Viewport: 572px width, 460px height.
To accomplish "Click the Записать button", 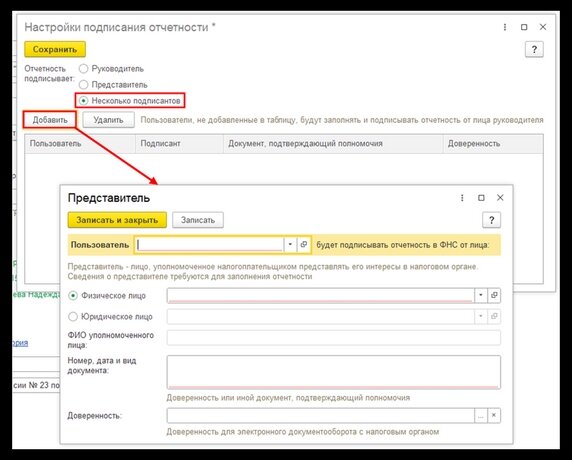I will (x=198, y=220).
